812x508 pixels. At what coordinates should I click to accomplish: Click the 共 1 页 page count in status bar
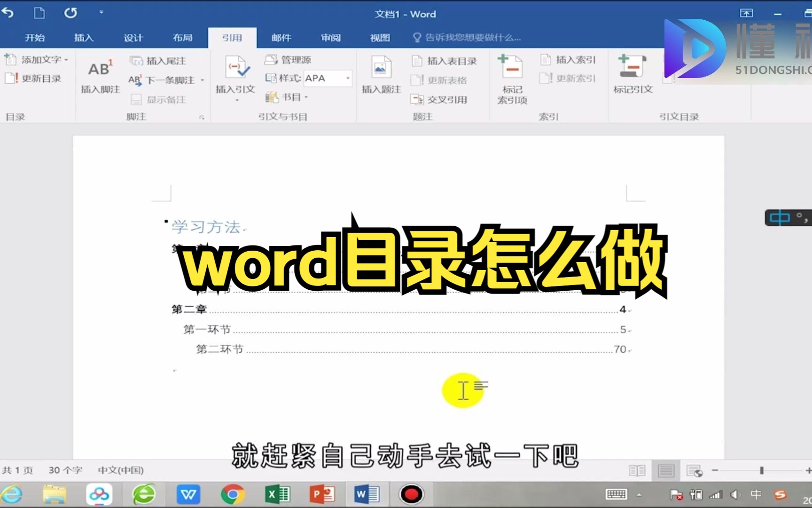[17, 470]
